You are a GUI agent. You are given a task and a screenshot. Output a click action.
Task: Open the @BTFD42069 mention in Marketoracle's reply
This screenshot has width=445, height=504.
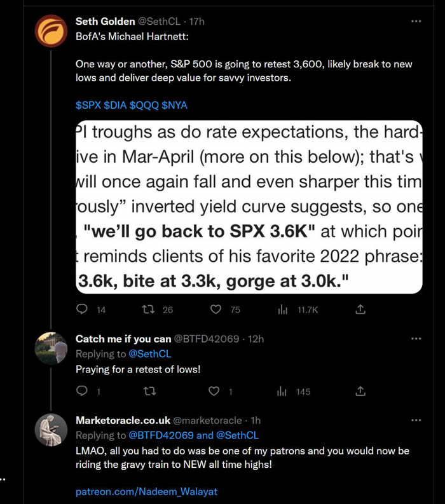161,435
